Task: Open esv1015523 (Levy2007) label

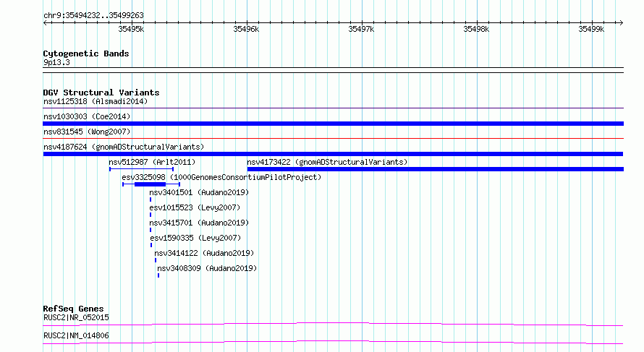Action: click(x=195, y=207)
